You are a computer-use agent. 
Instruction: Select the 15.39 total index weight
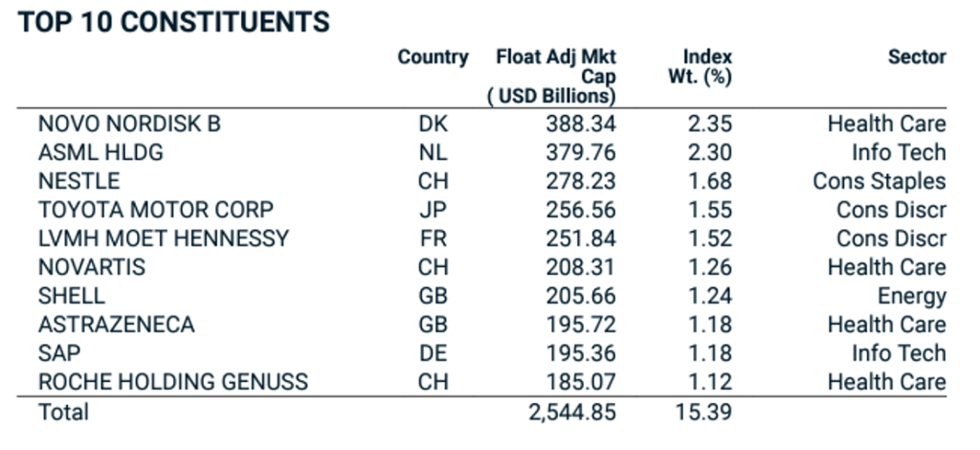tap(703, 413)
